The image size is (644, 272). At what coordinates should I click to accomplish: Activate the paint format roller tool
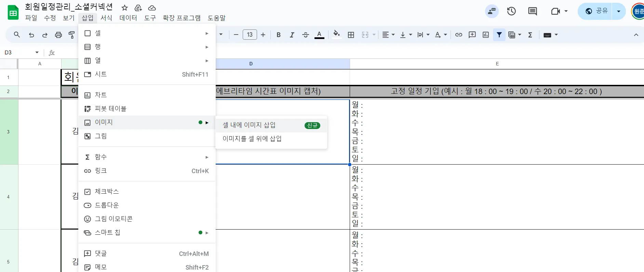[71, 35]
